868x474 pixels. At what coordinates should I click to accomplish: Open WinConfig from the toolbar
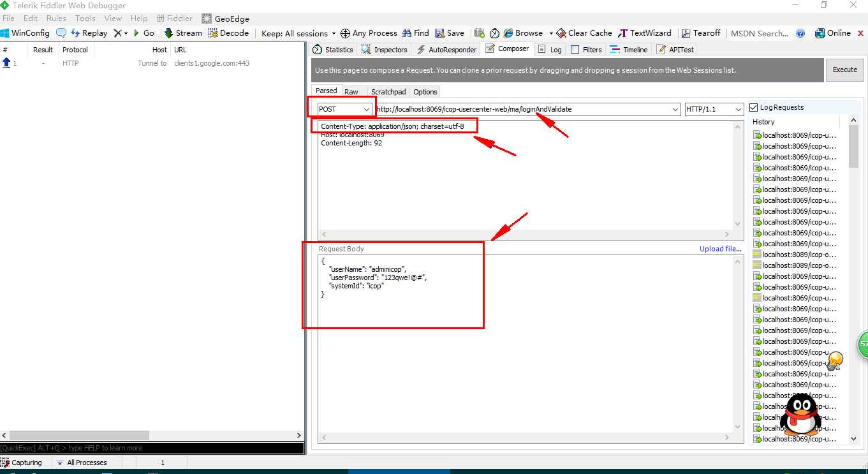[x=26, y=33]
